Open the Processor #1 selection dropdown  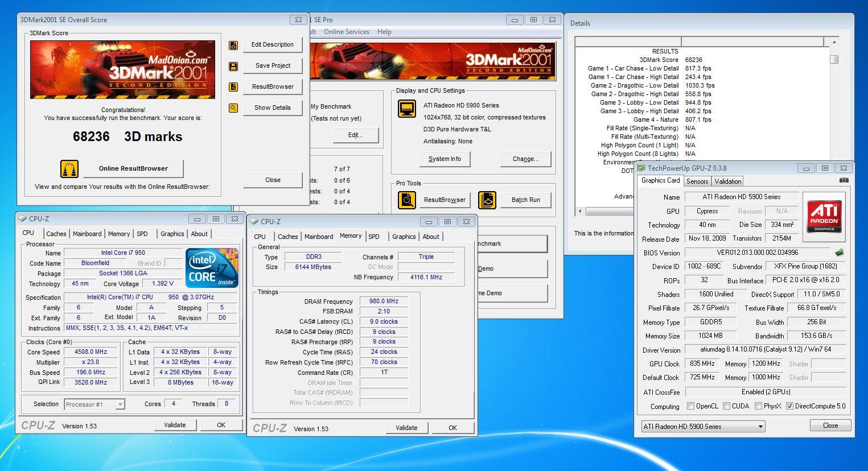tap(94, 404)
